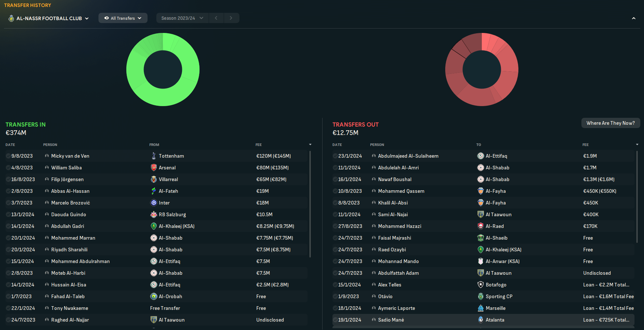This screenshot has width=644, height=330.
Task: Click the Inter club badge icon
Action: coord(154,203)
